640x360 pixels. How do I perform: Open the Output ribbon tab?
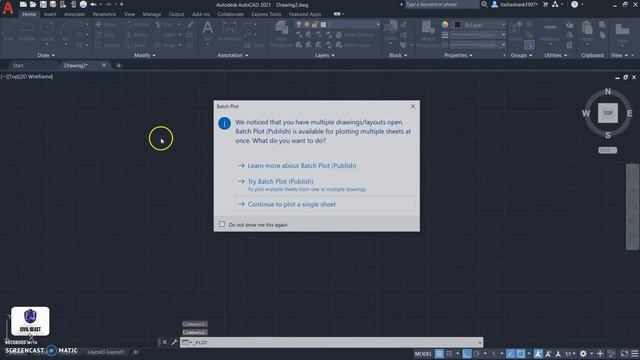pos(176,14)
